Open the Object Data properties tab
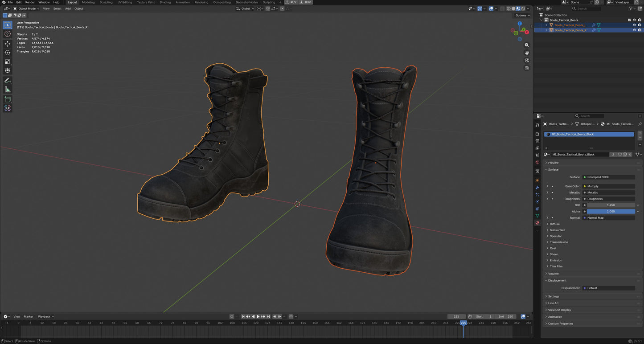The image size is (644, 344). 537,216
